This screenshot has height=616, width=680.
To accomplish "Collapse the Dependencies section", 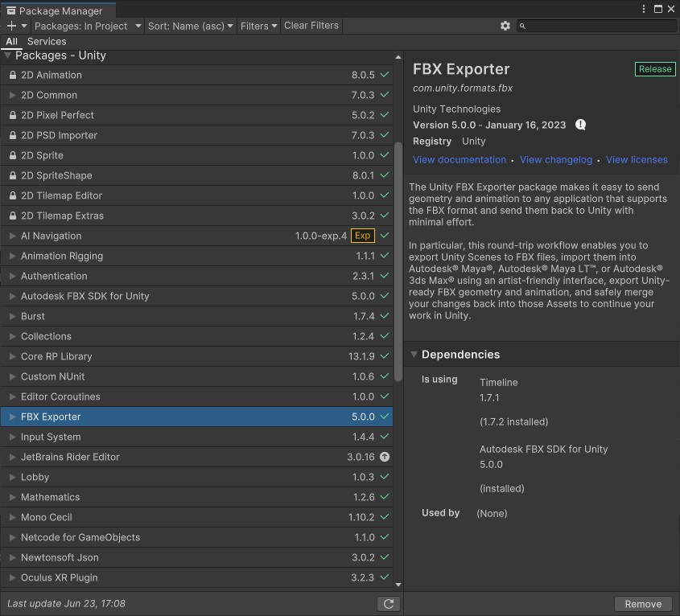I will point(414,355).
